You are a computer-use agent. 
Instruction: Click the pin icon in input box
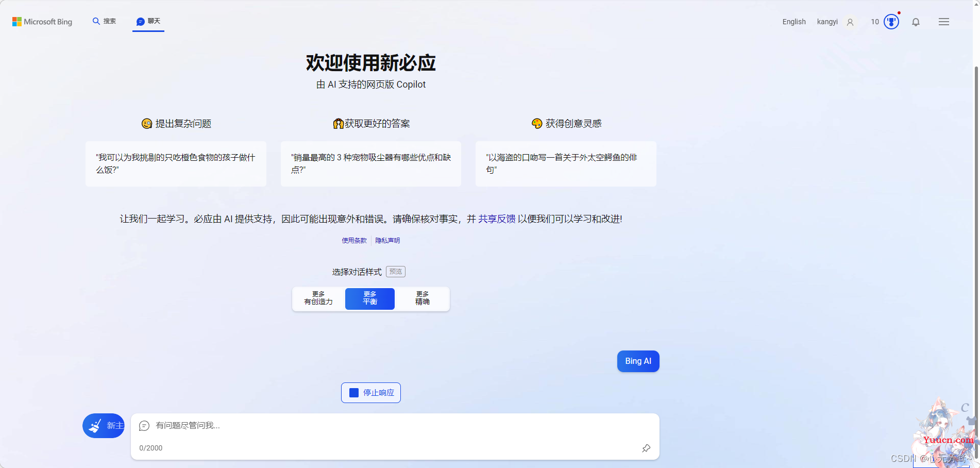[646, 448]
